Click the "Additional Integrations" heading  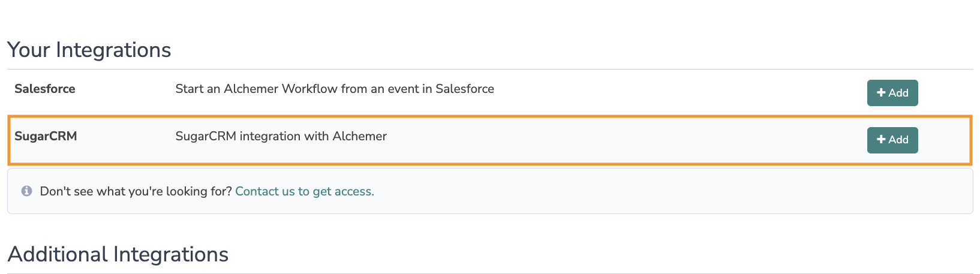(x=118, y=254)
